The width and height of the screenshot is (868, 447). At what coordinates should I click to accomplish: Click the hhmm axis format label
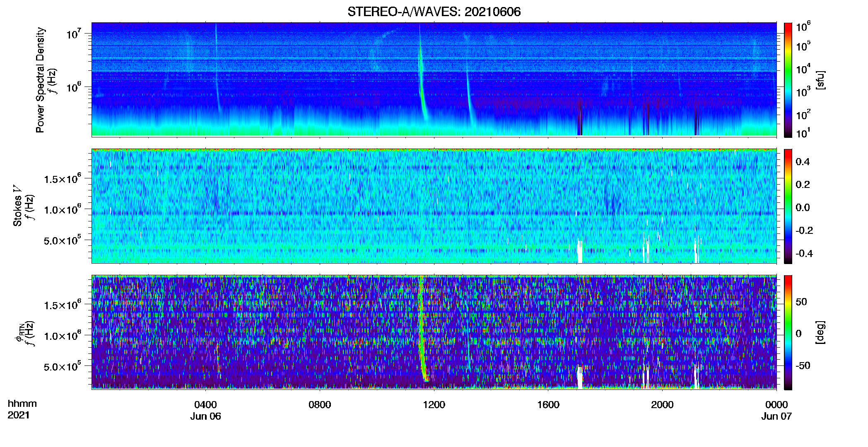22,404
